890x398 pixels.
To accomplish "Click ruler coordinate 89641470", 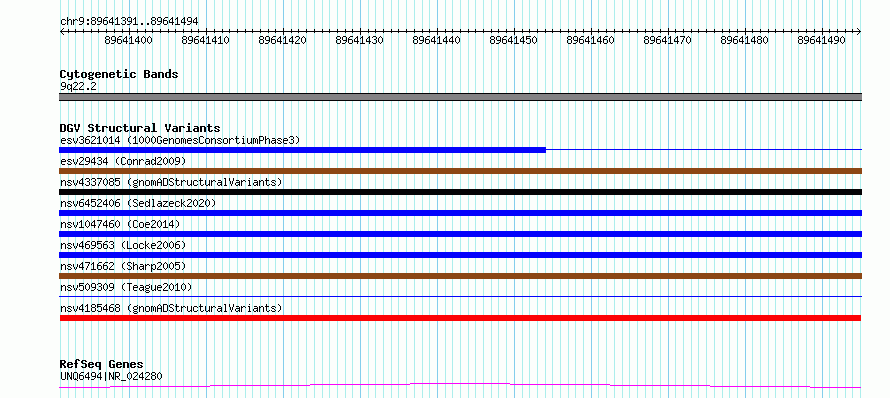I will click(x=668, y=41).
